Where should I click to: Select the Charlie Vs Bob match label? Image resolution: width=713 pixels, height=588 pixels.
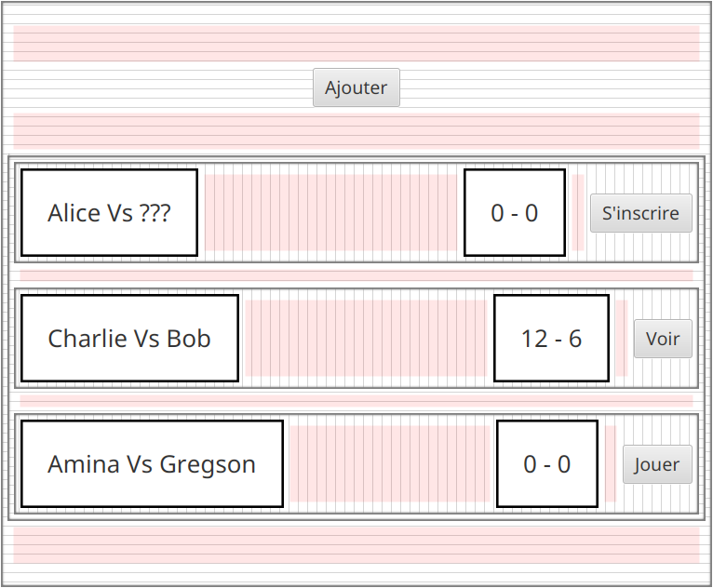click(129, 339)
